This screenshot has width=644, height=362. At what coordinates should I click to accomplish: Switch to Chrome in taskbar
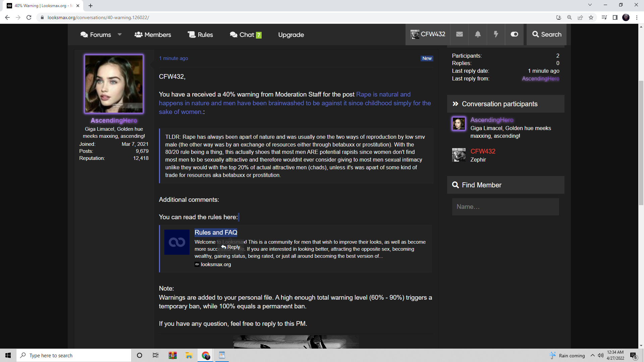click(x=206, y=355)
